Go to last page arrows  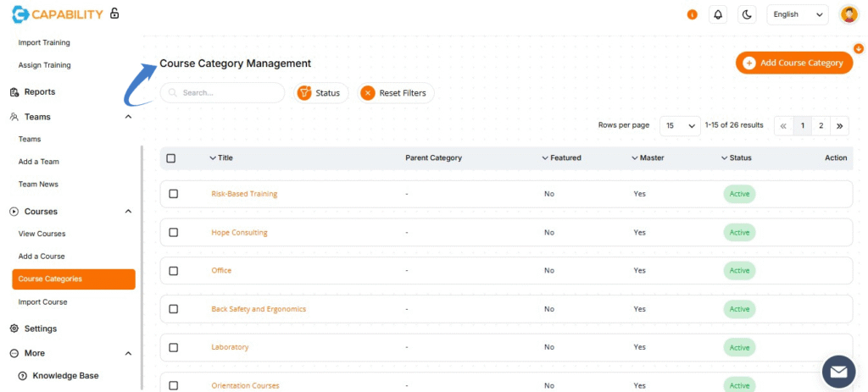839,126
